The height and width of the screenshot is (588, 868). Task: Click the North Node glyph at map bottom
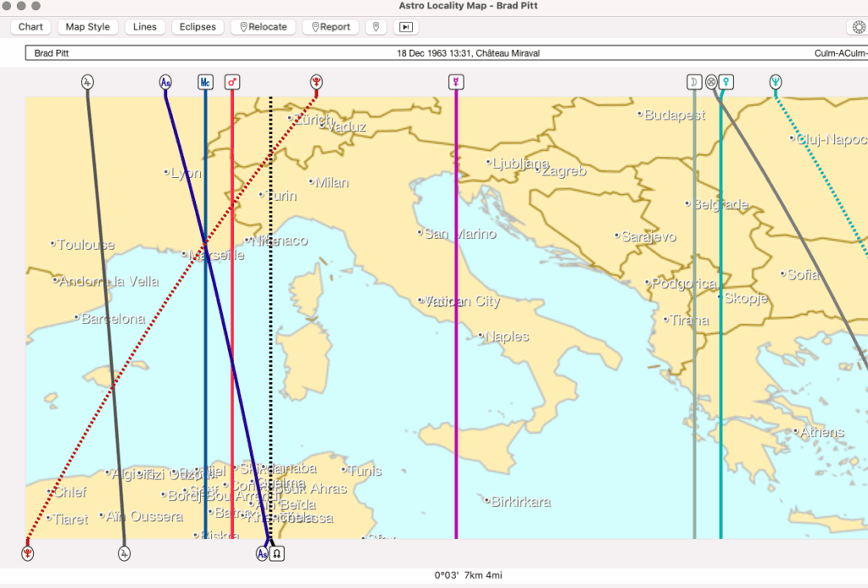[277, 552]
